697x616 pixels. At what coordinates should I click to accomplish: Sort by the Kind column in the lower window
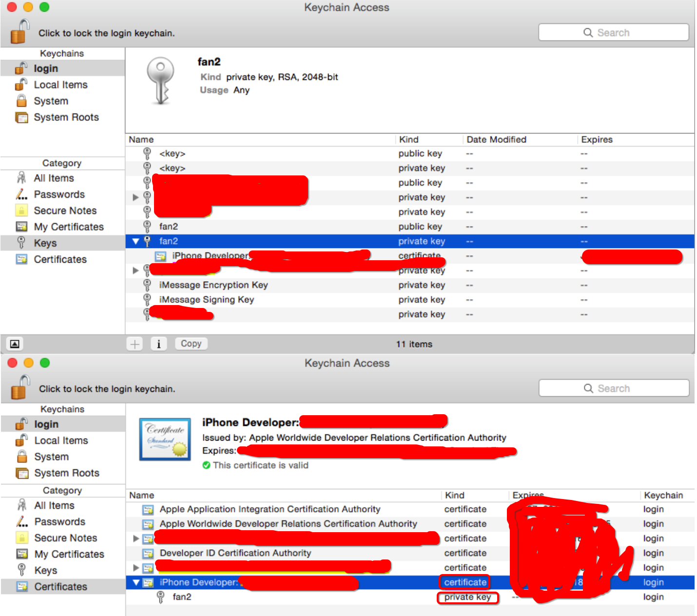point(475,495)
